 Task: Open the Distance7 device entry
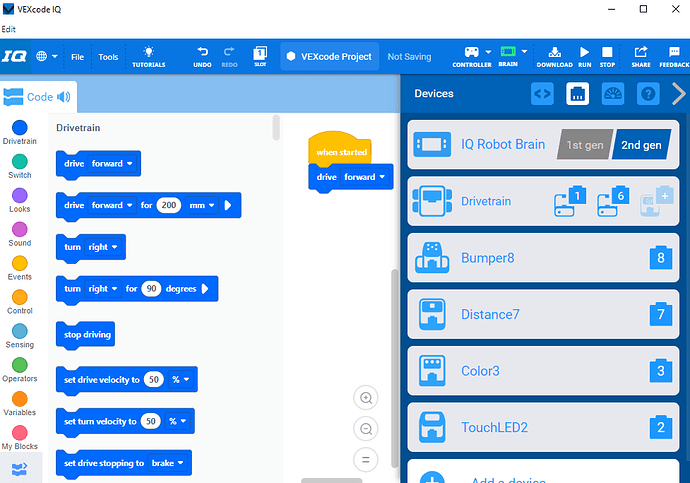(x=543, y=314)
